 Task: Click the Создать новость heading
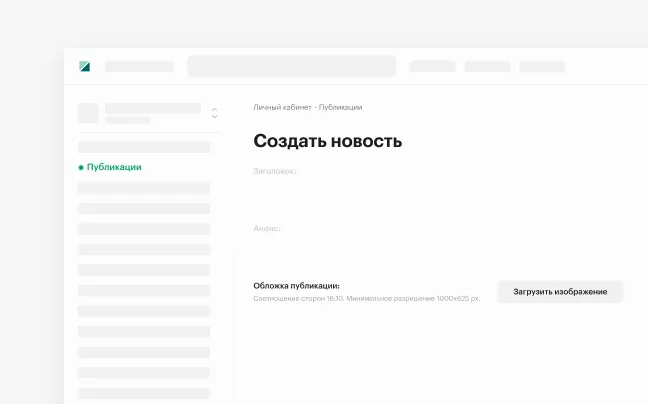click(328, 141)
